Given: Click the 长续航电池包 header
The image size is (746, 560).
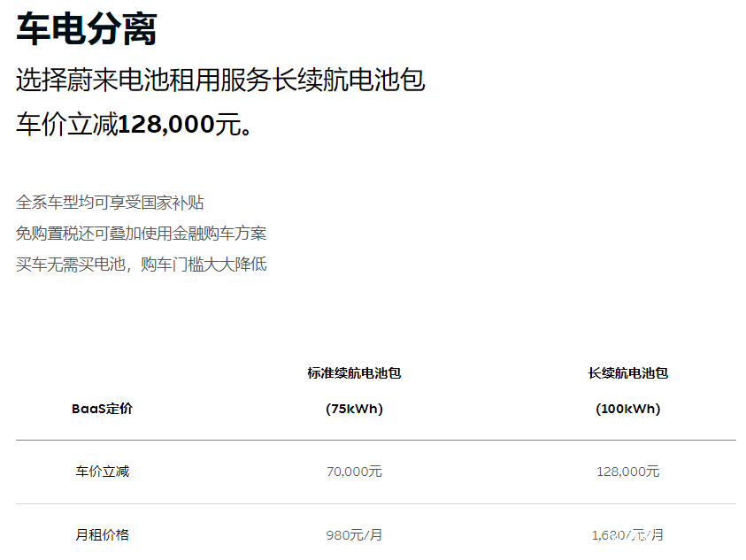Looking at the screenshot, I should (628, 373).
